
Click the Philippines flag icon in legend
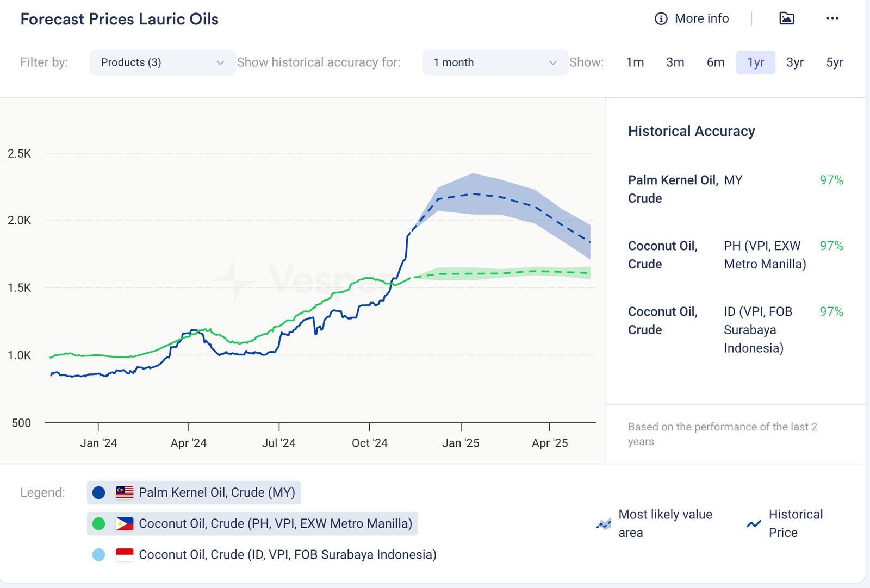pos(125,524)
